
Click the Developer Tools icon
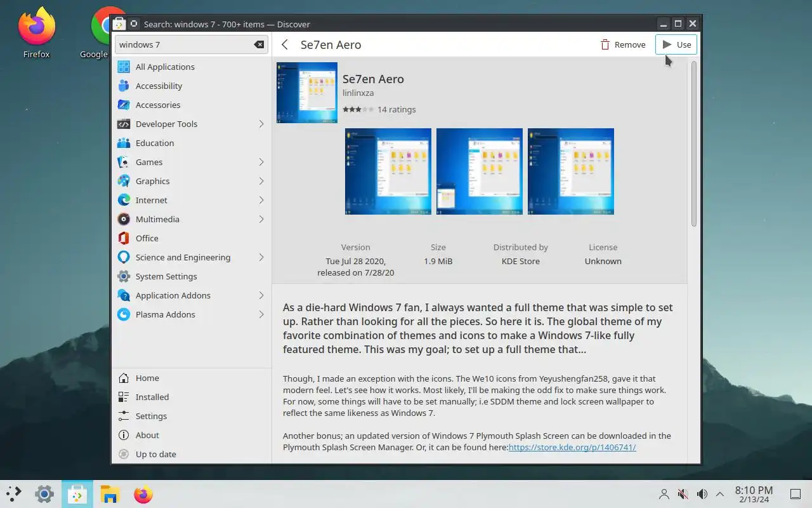(x=124, y=124)
